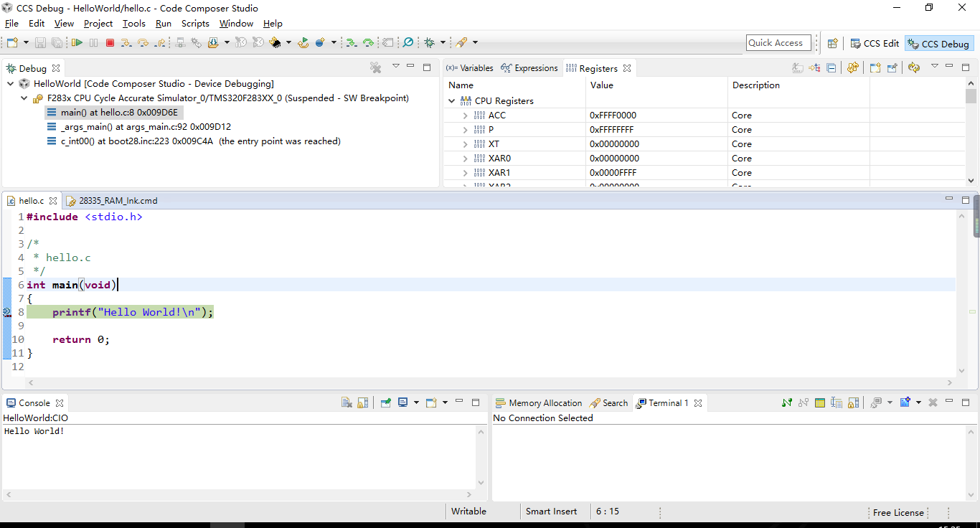
Task: Switch to the Variables tab
Action: [469, 68]
